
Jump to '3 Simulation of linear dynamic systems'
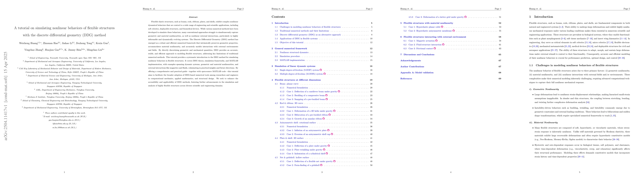[x=293, y=66]
